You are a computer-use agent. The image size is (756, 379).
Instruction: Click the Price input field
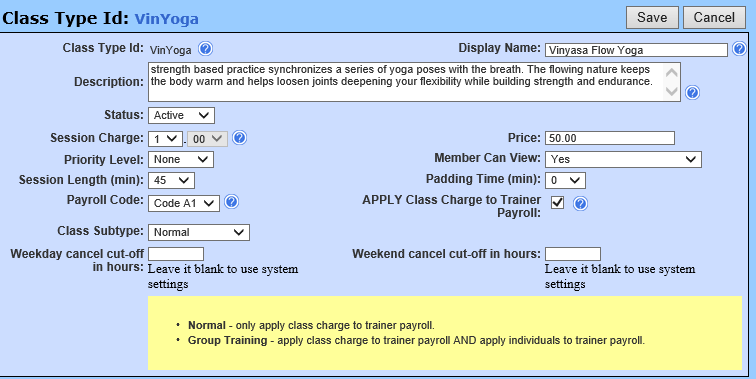click(x=610, y=138)
